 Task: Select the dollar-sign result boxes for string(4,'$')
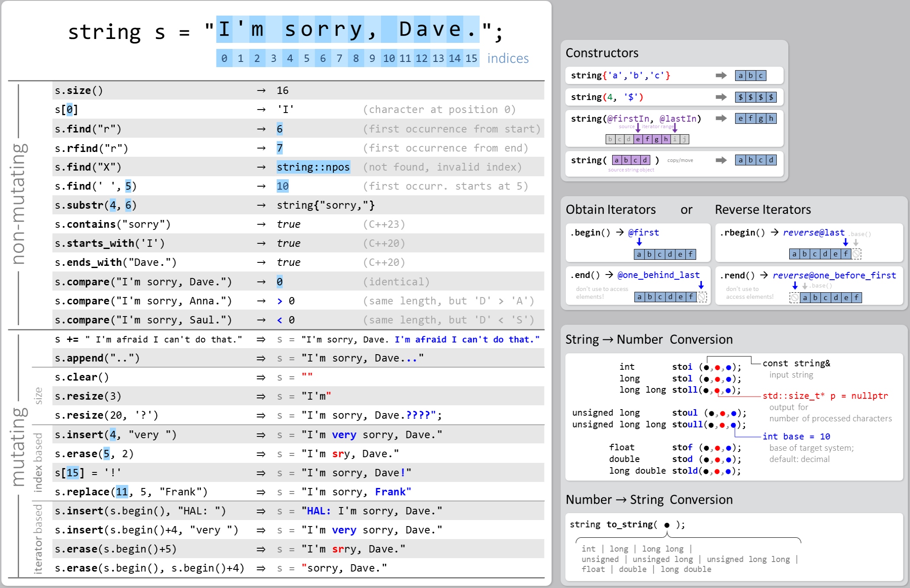coord(756,97)
